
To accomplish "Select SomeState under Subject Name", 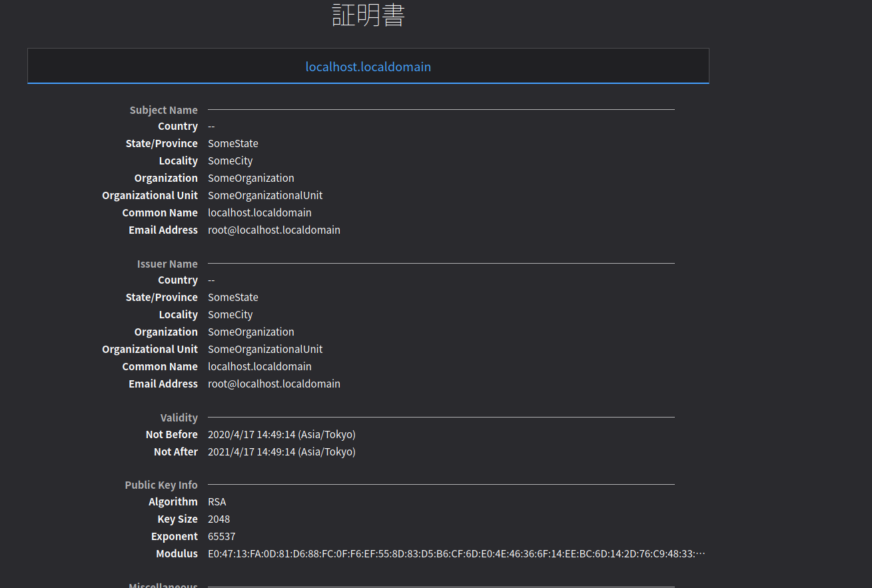I will tap(233, 144).
